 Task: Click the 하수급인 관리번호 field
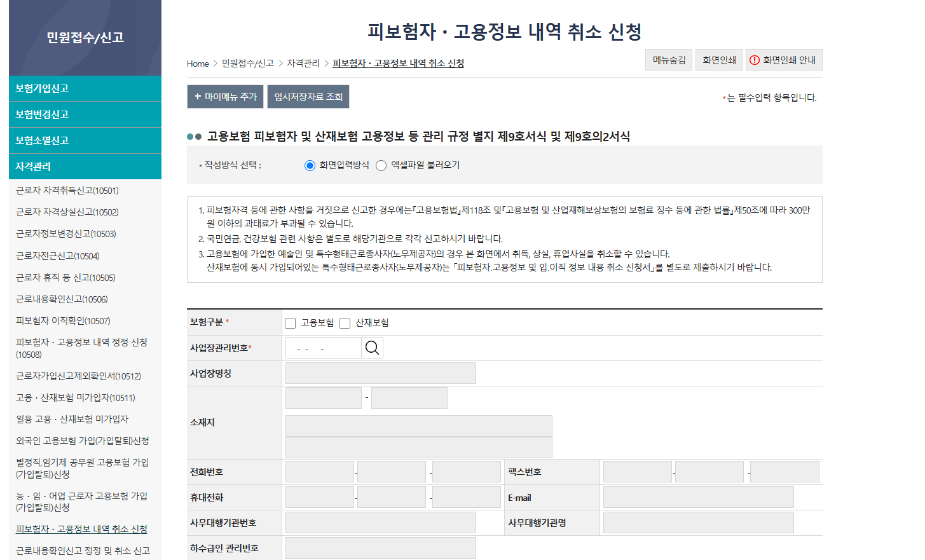coord(381,548)
